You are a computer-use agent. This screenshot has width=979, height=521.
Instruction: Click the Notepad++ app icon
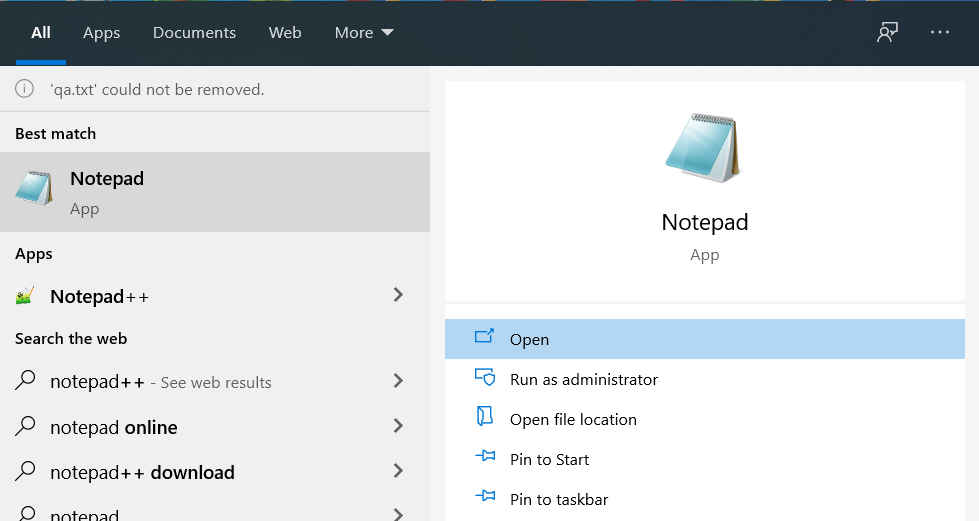point(24,295)
